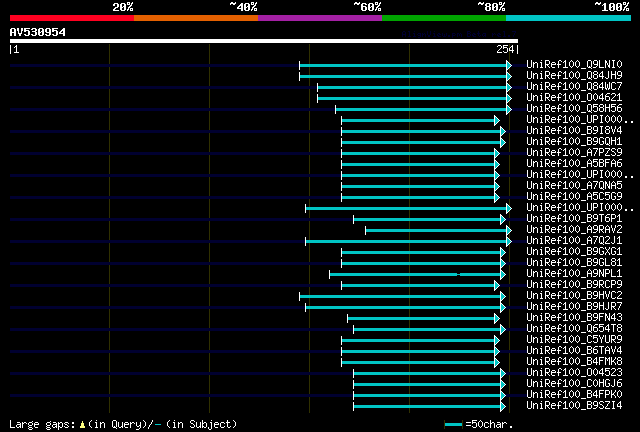Viewport: 640px width, 432px height.
Task: Select the UniRef100_B4FPK0 label
Action: click(574, 395)
